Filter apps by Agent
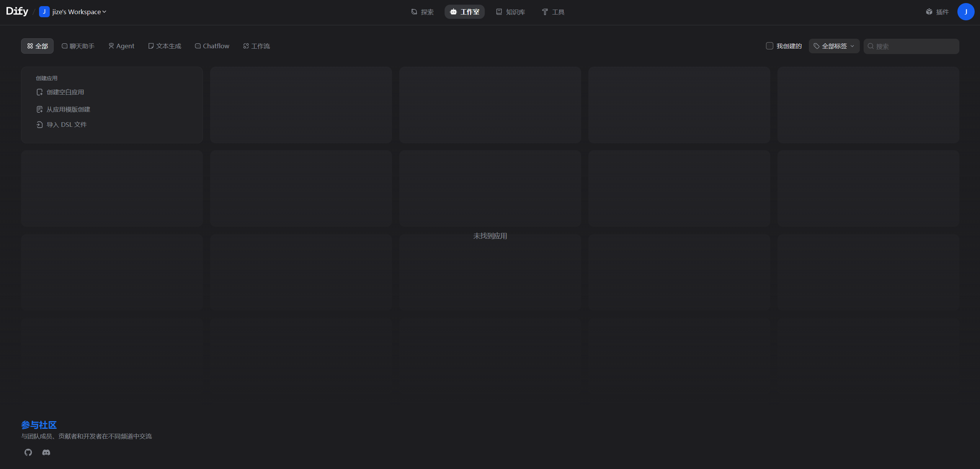The width and height of the screenshot is (980, 469). pos(121,46)
